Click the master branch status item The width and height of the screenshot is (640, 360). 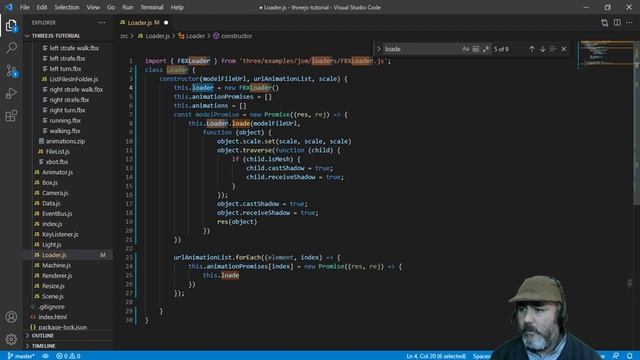point(21,356)
